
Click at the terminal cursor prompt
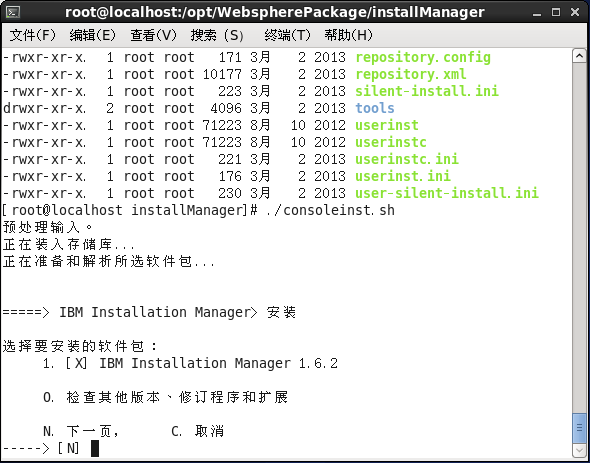click(95, 448)
